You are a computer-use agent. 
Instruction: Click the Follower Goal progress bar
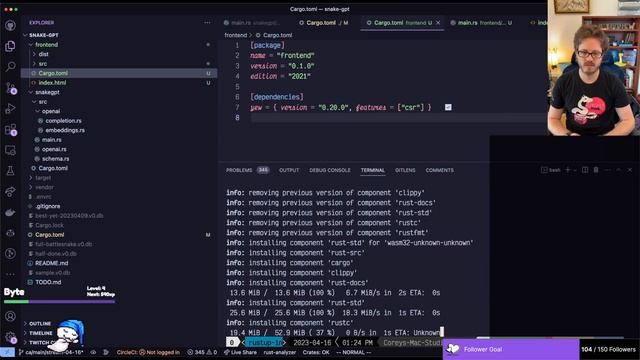pos(511,349)
